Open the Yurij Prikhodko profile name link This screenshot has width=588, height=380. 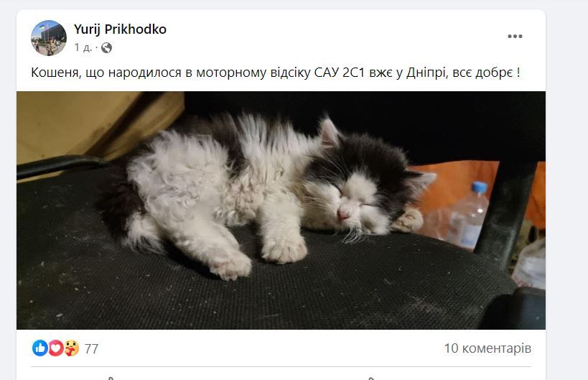pyautogui.click(x=120, y=29)
